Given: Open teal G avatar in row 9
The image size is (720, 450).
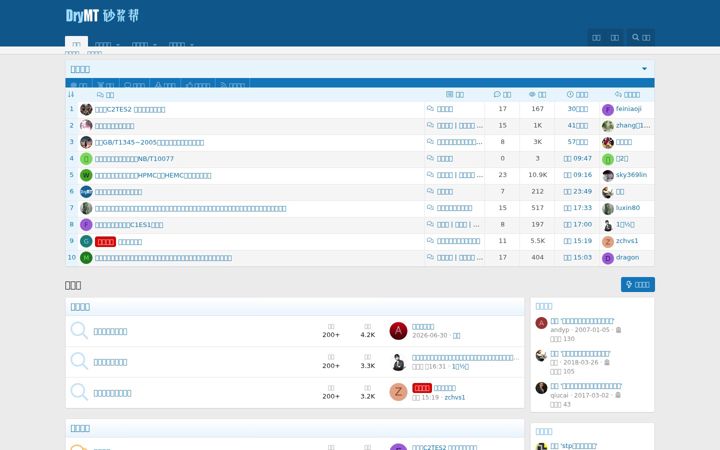Looking at the screenshot, I should click(x=86, y=242).
